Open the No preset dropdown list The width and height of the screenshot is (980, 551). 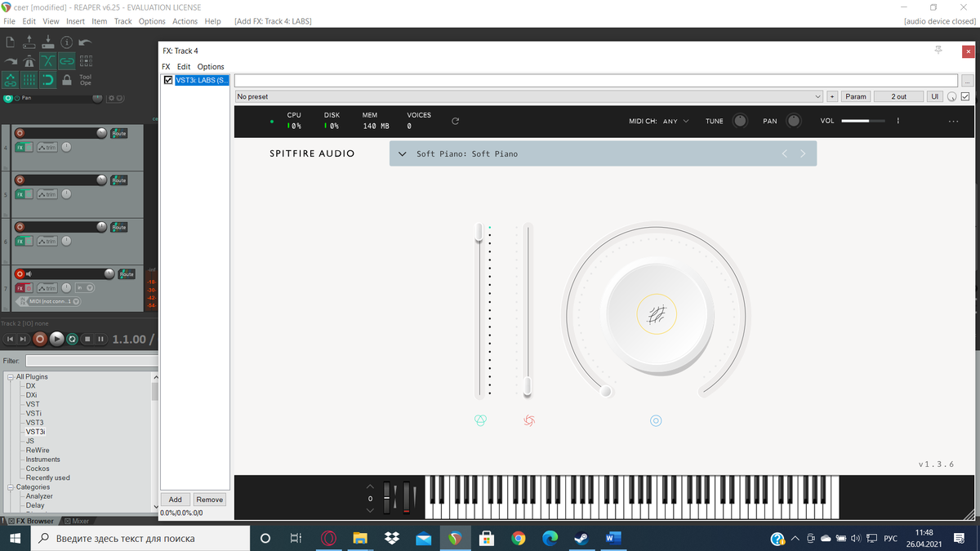[818, 96]
